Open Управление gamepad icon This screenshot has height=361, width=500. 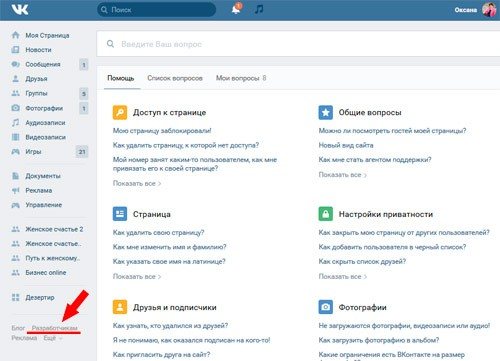pyautogui.click(x=15, y=205)
